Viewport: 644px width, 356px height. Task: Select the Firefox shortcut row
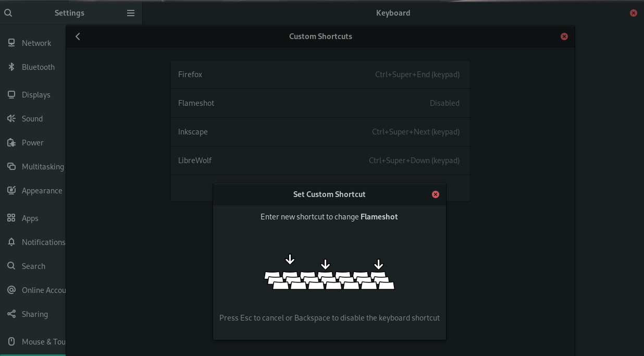pos(320,75)
